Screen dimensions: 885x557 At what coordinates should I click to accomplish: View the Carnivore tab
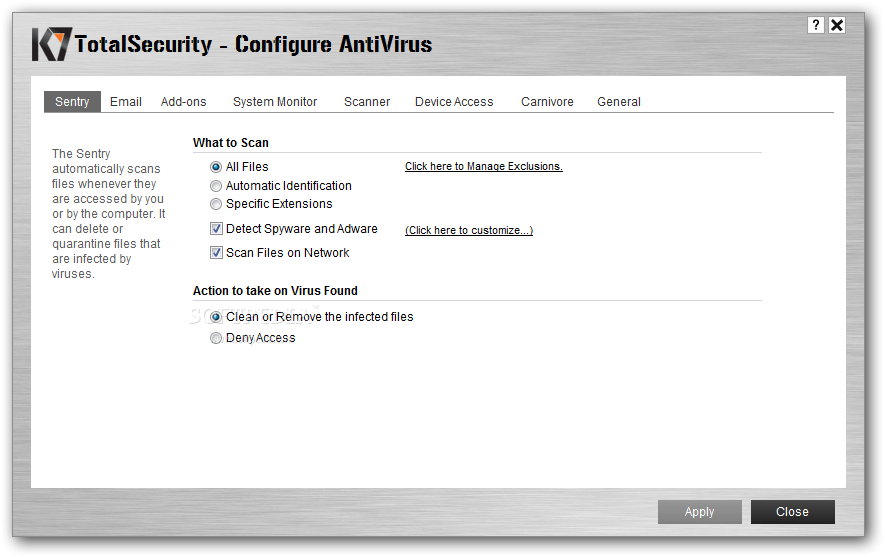point(547,102)
